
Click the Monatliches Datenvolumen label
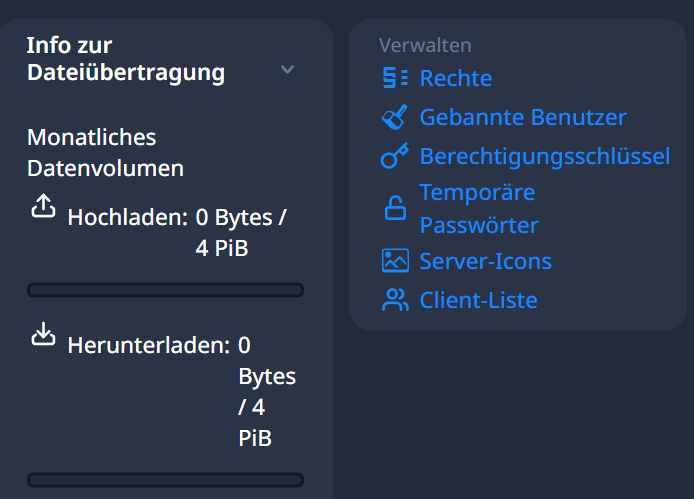point(105,153)
